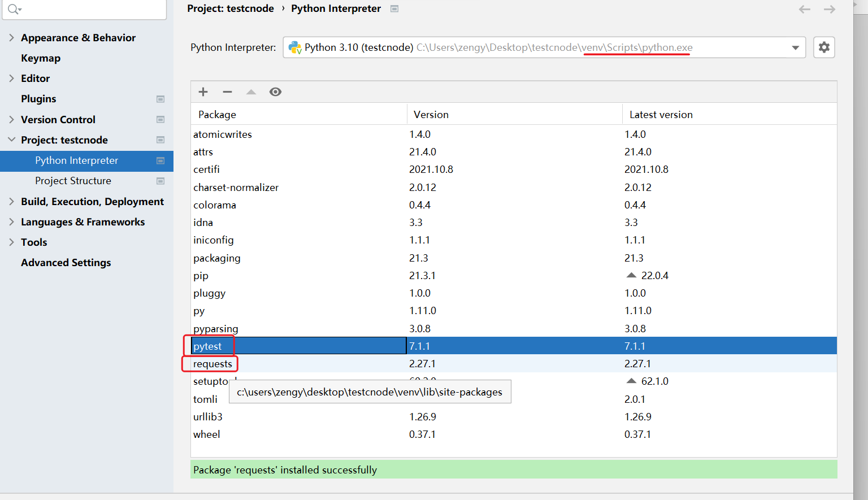The height and width of the screenshot is (500, 868).
Task: Click pip latest version 22.0.4
Action: coord(655,276)
